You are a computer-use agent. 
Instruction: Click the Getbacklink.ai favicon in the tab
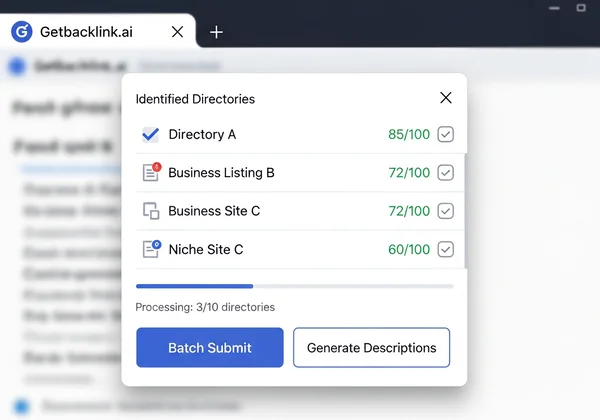[22, 32]
